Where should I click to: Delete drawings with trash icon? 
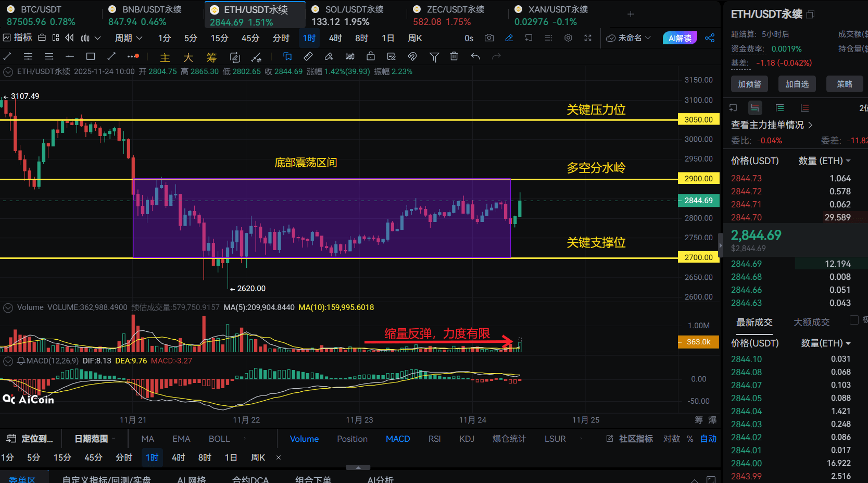coord(454,56)
